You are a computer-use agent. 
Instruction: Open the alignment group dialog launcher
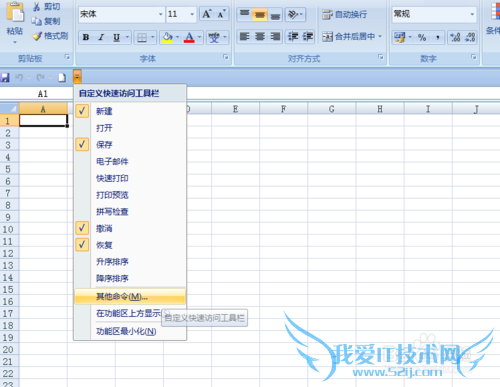tap(380, 57)
